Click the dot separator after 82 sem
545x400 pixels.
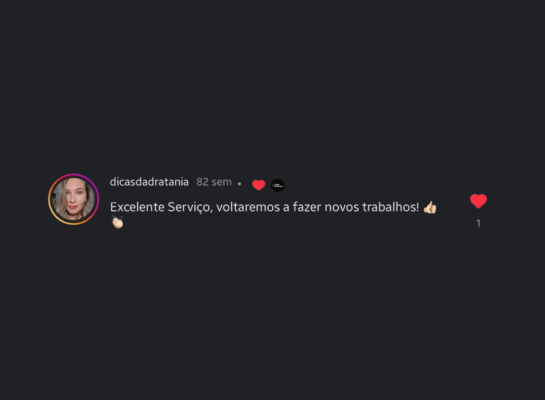[239, 184]
